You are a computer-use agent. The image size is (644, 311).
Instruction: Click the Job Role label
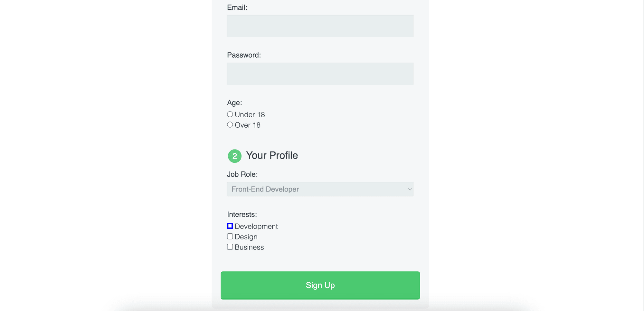pos(242,174)
